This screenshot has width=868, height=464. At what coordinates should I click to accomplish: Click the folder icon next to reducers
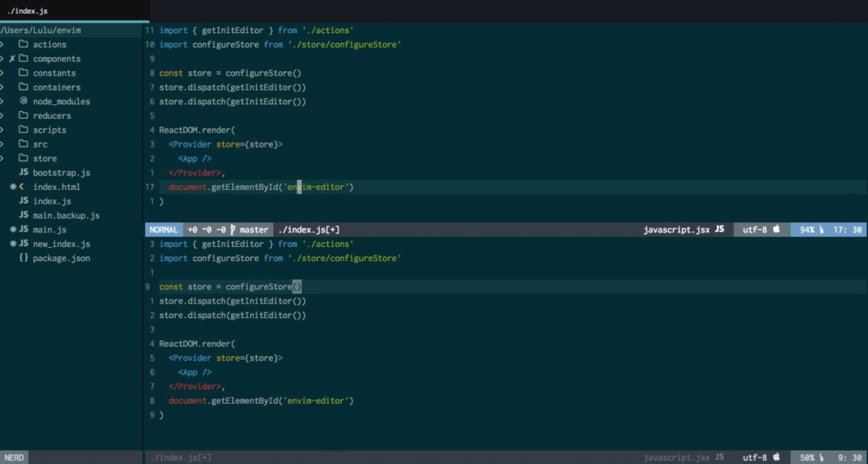tap(24, 115)
